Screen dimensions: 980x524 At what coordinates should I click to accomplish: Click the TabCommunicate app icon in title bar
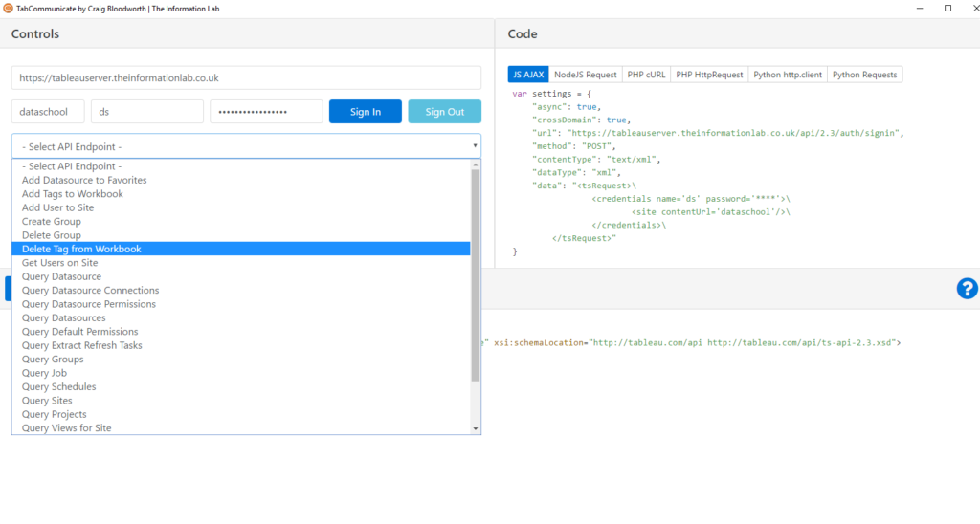[x=8, y=9]
